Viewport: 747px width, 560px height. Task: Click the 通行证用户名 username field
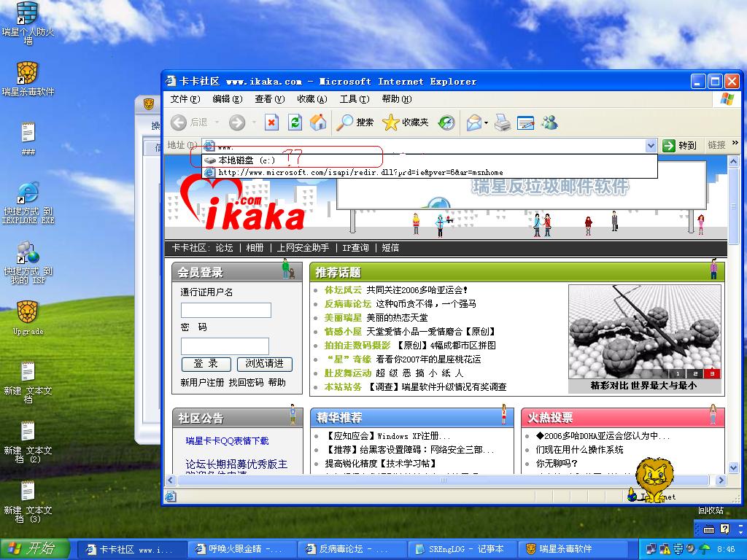(226, 311)
